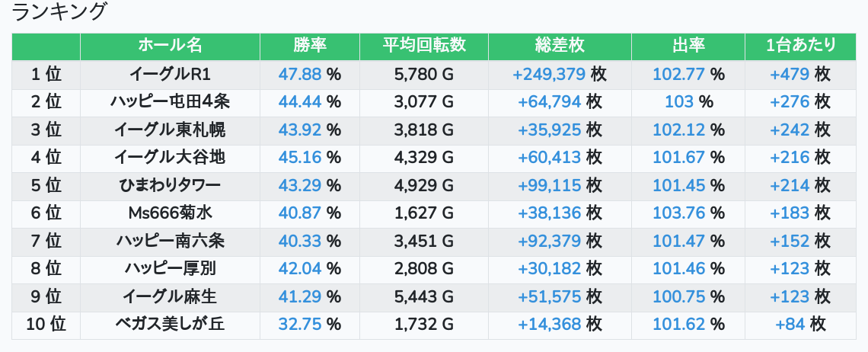
Task: Select the イーグル東札幌 hall name
Action: [x=170, y=130]
